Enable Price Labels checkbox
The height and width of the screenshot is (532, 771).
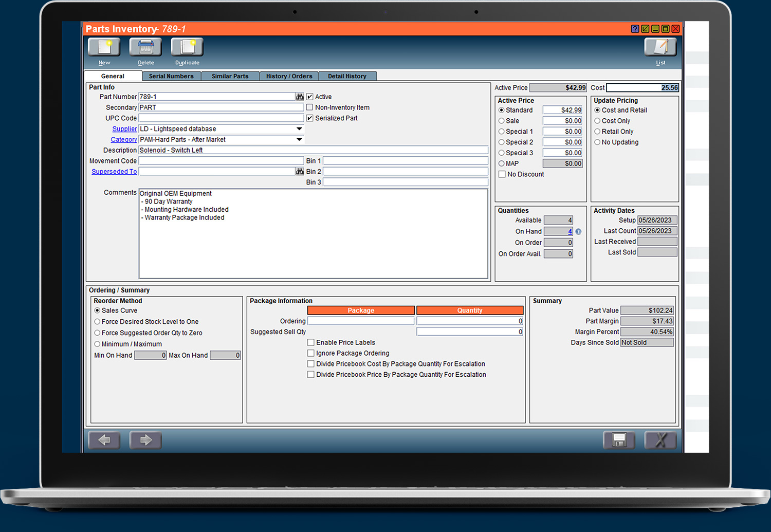(311, 342)
